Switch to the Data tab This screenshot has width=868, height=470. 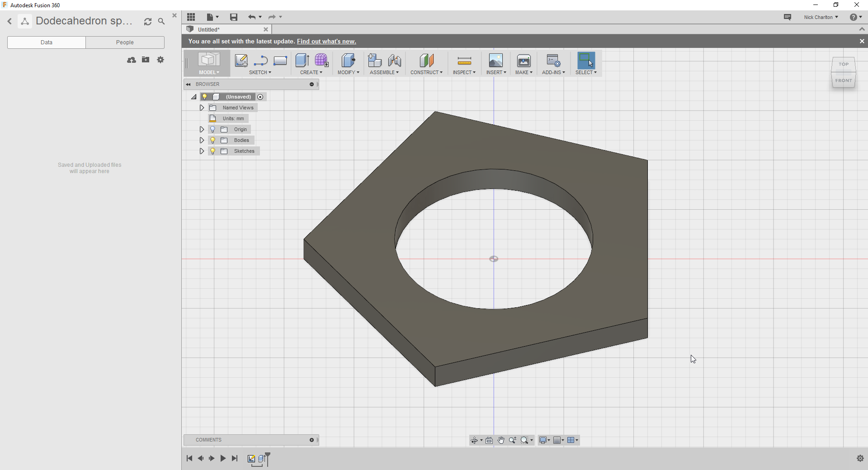tap(47, 42)
